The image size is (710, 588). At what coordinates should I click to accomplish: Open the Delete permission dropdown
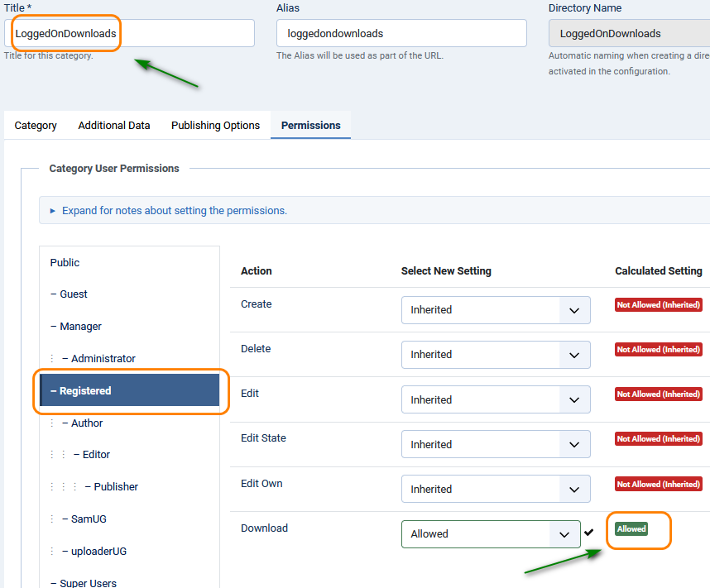[496, 355]
